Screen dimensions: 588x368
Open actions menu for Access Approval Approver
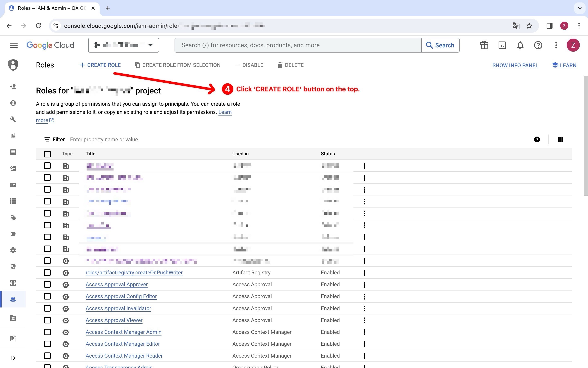(x=364, y=285)
